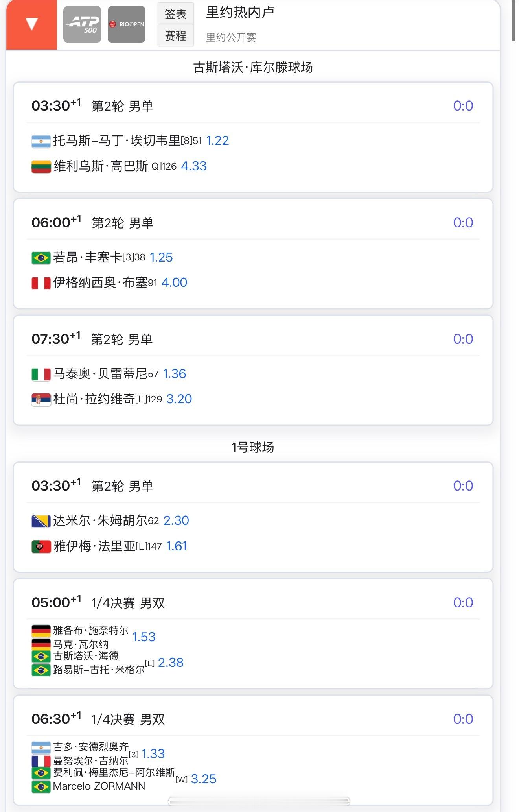This screenshot has height=812, width=519.
Task: Click Serbia flag beside 杜尚·拉约维奇
Action: [41, 399]
